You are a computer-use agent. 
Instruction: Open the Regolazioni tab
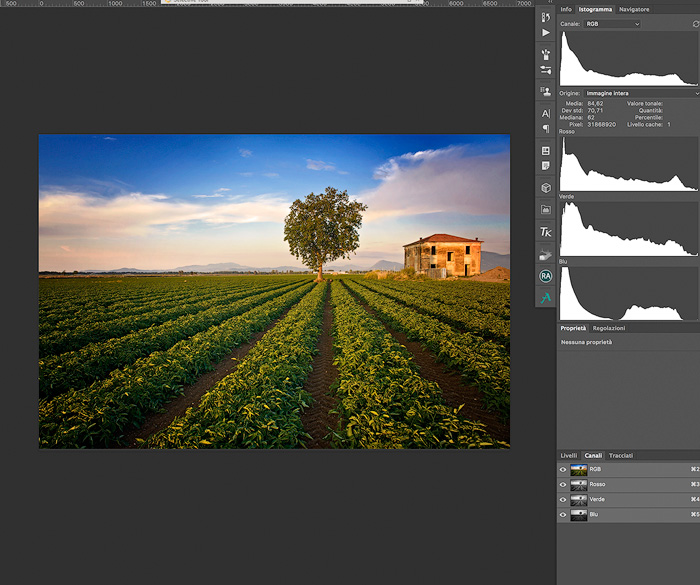point(609,328)
